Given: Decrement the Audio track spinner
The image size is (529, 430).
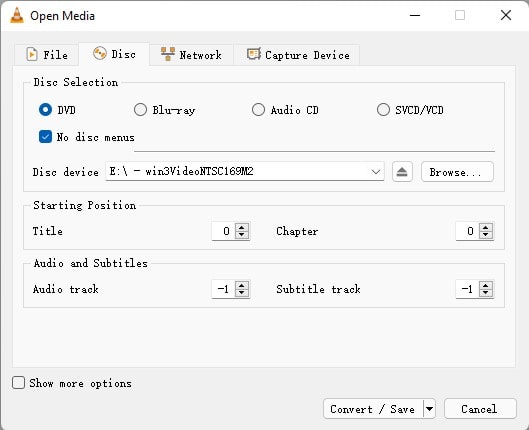Looking at the screenshot, I should coord(242,293).
